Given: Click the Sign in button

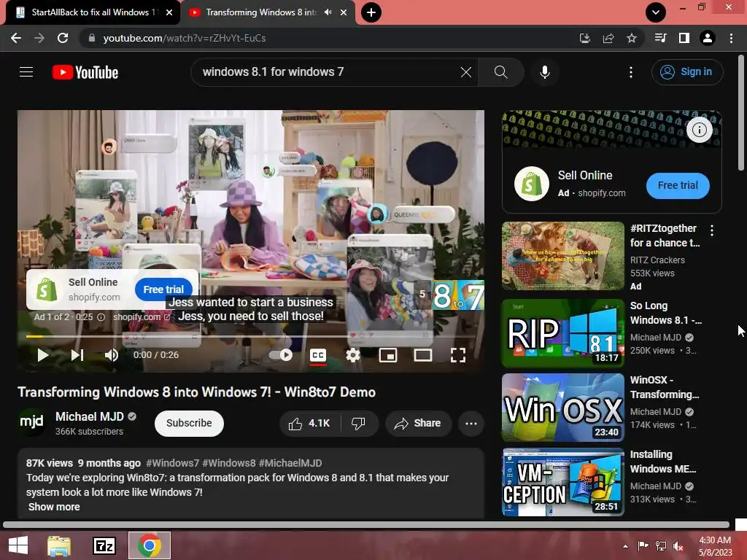Looking at the screenshot, I should coord(687,72).
